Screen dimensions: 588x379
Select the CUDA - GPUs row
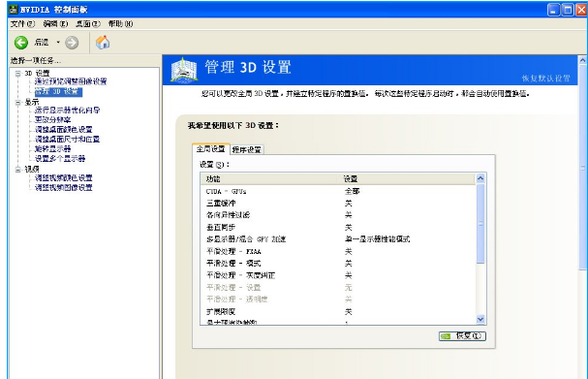point(338,191)
